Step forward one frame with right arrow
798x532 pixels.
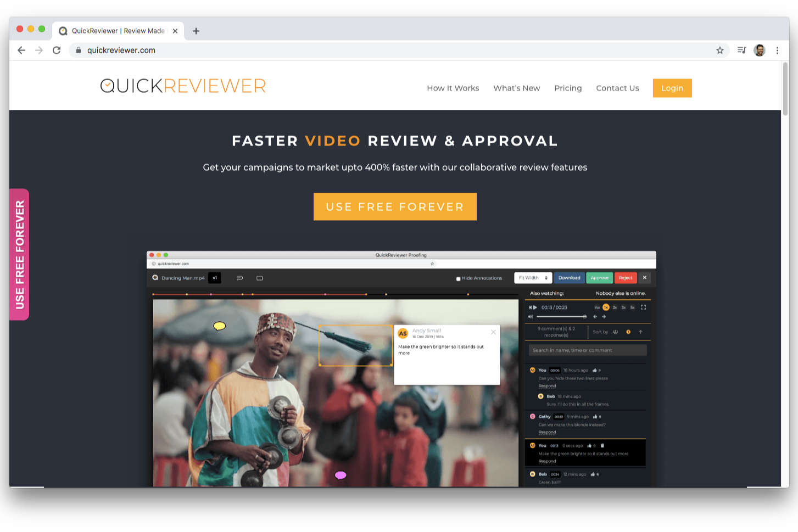604,317
